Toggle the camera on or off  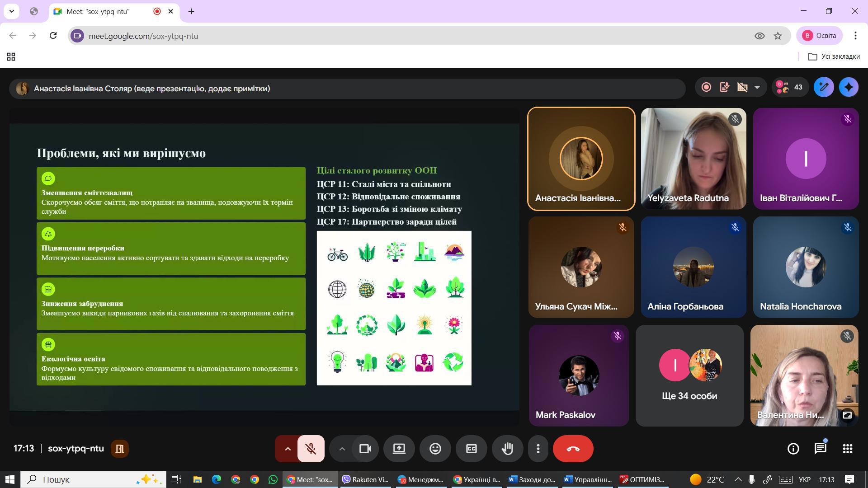tap(365, 449)
